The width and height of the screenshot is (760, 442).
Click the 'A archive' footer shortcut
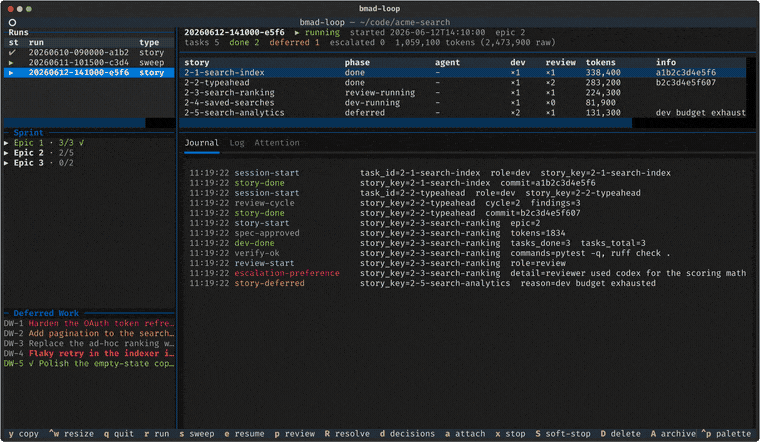coord(673,434)
